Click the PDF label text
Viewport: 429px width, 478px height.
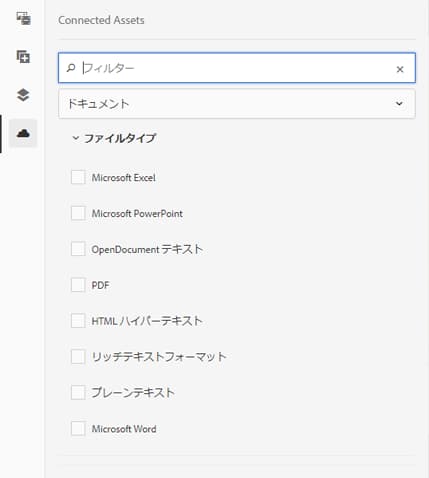pos(100,285)
